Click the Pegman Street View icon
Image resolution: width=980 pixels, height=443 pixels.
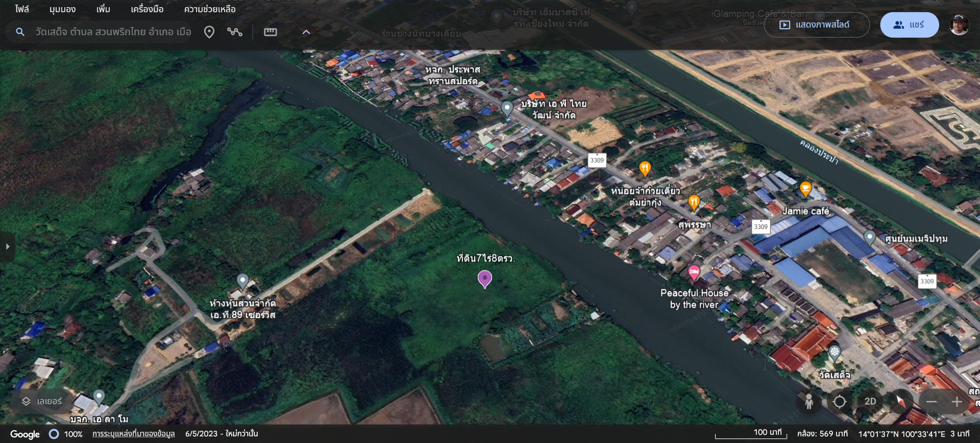(x=808, y=402)
